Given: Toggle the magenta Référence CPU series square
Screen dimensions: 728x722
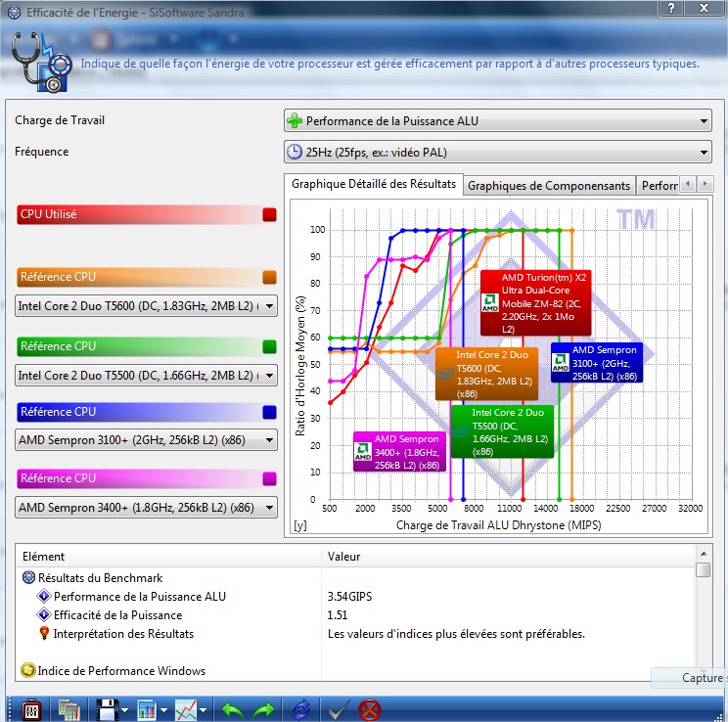Looking at the screenshot, I should point(269,478).
